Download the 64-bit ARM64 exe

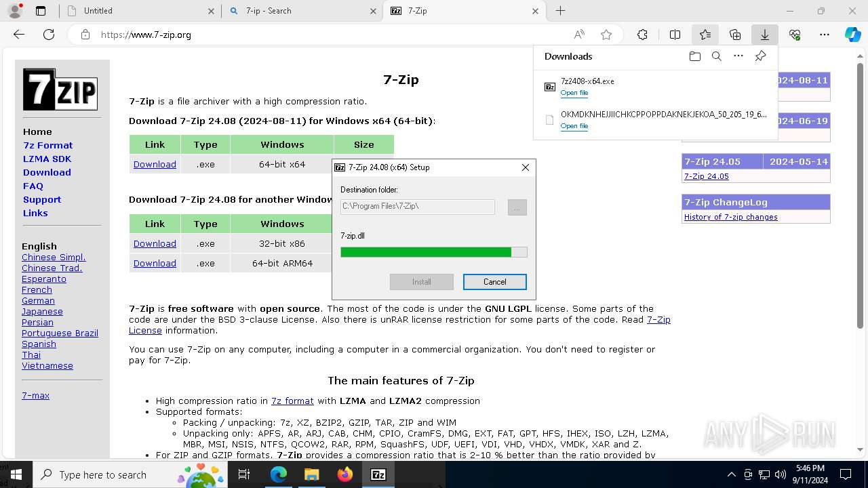[155, 264]
